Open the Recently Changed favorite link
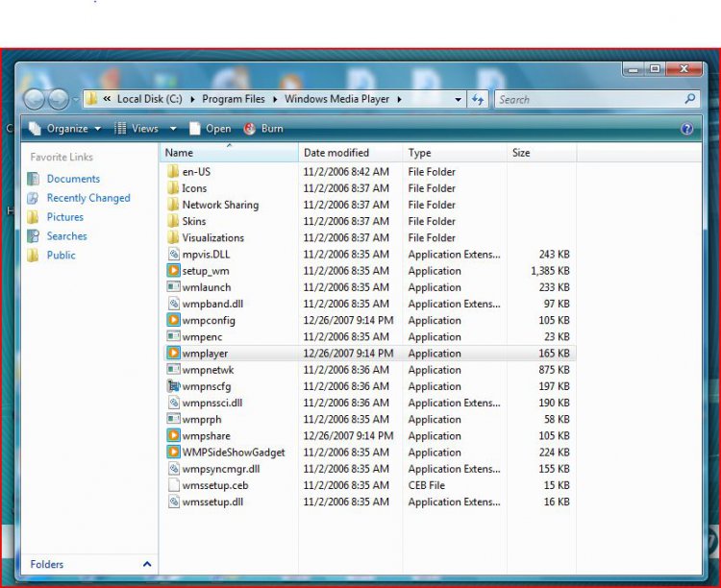 88,198
